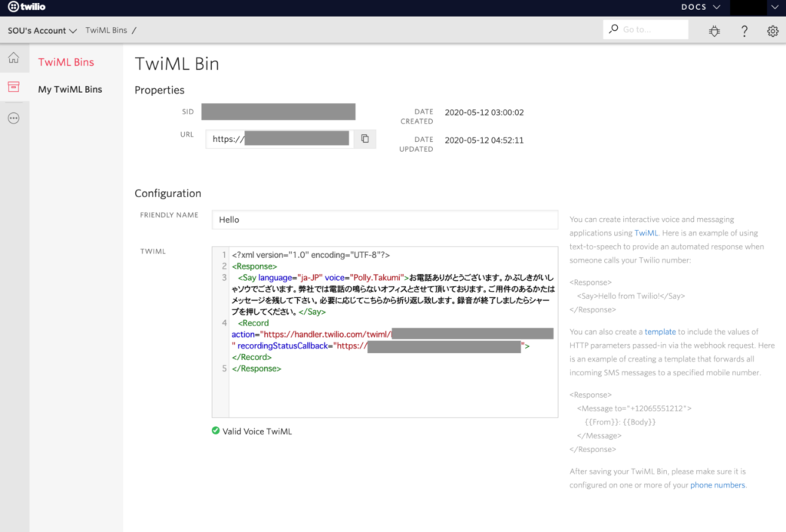The height and width of the screenshot is (532, 786).
Task: Click the <Record tag on editor line 4
Action: tap(253, 323)
